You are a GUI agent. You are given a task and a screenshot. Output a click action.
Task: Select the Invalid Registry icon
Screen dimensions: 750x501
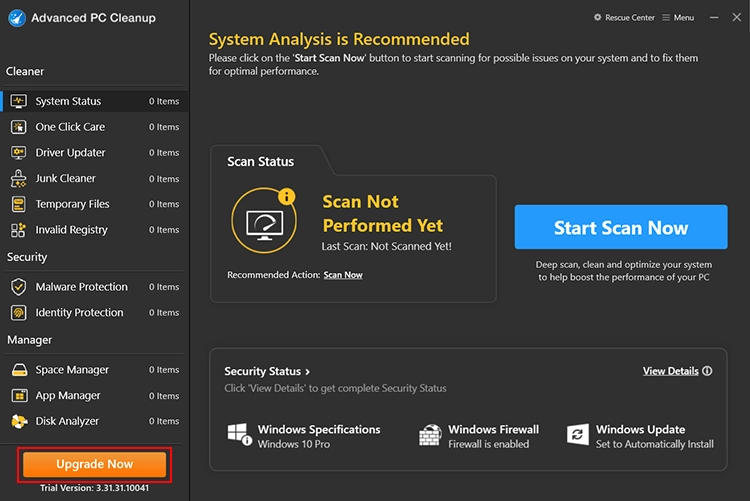coord(19,230)
